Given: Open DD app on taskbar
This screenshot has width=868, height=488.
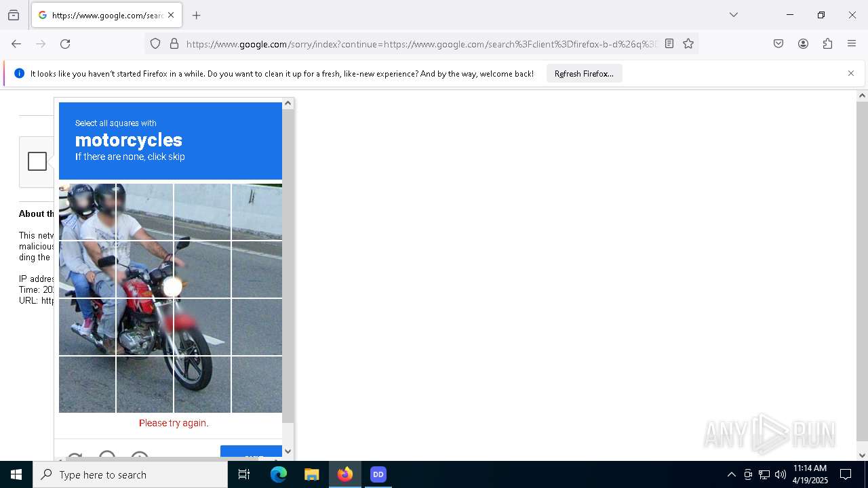Looking at the screenshot, I should [378, 474].
